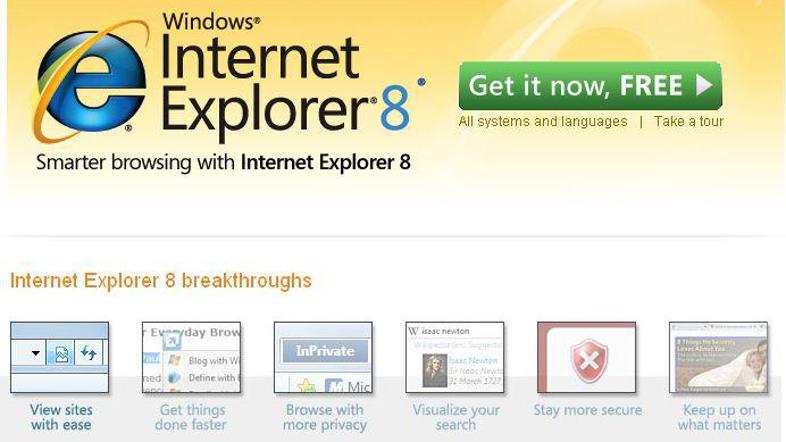Select the Keep up on what matters thumbnail
786x442 pixels.
718,357
